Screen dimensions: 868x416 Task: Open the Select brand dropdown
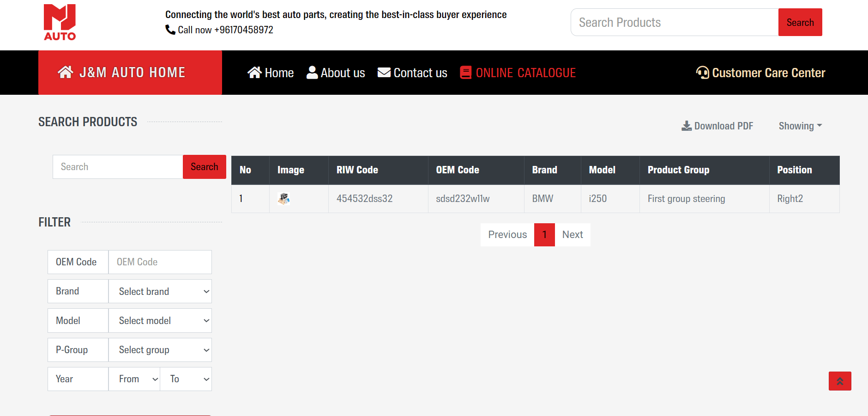tap(160, 291)
